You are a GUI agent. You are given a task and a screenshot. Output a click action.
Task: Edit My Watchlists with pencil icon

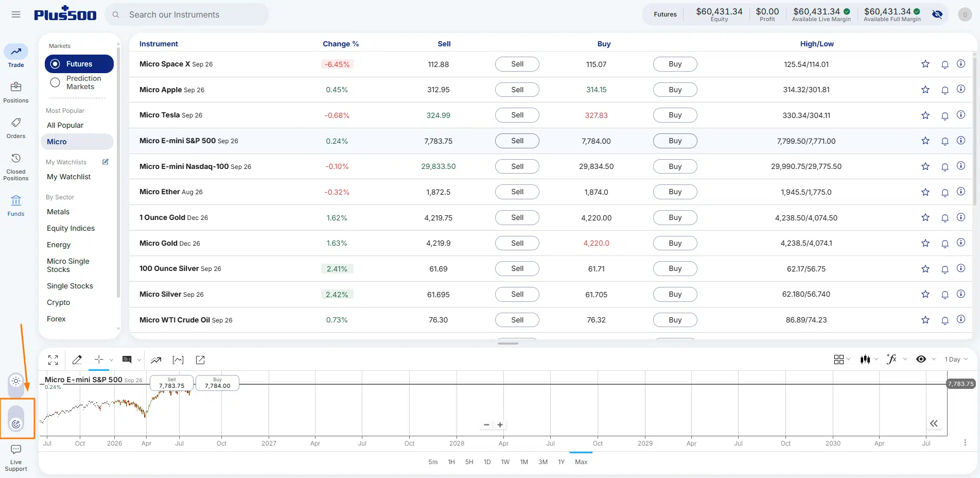pos(106,162)
